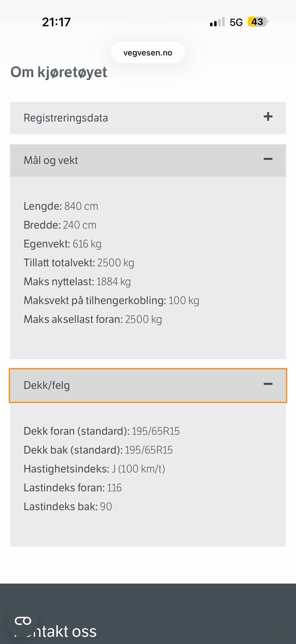Expand the Registreringsdata section

[148, 118]
